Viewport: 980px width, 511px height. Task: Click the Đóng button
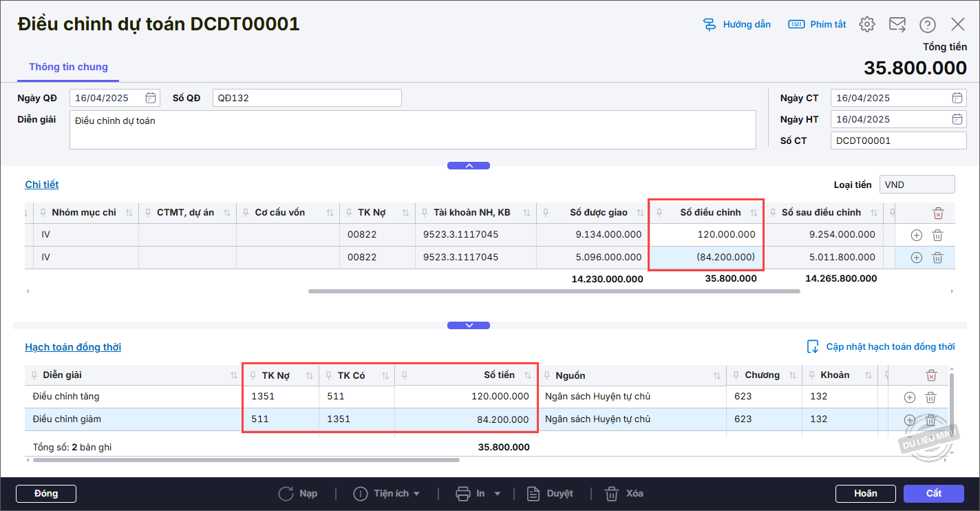coord(46,493)
